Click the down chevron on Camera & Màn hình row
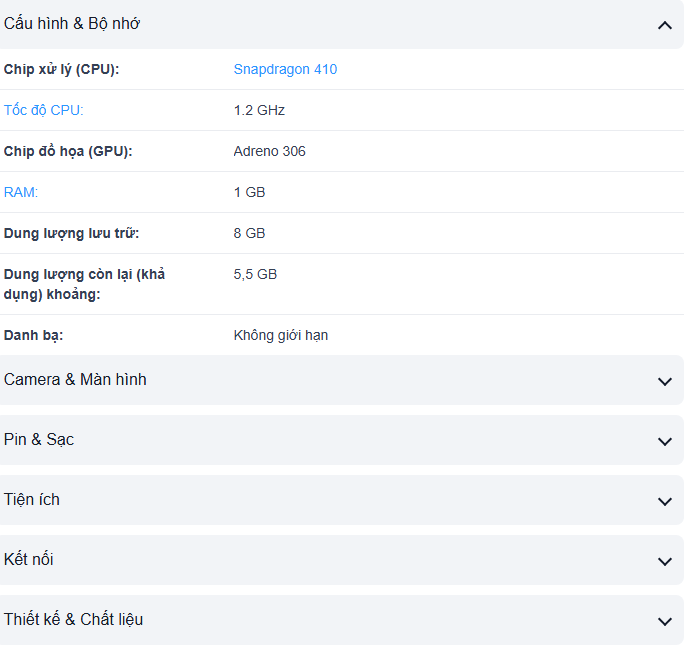This screenshot has width=688, height=653. pos(665,381)
